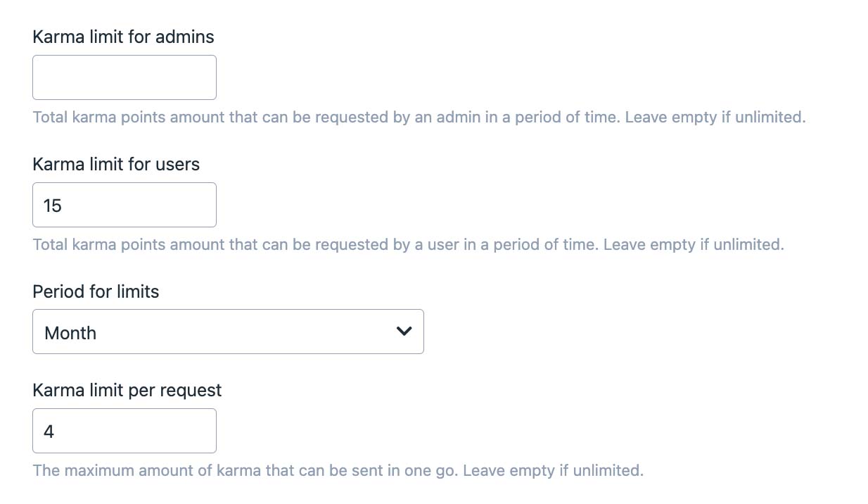Click the Month value in period selector

[x=70, y=333]
